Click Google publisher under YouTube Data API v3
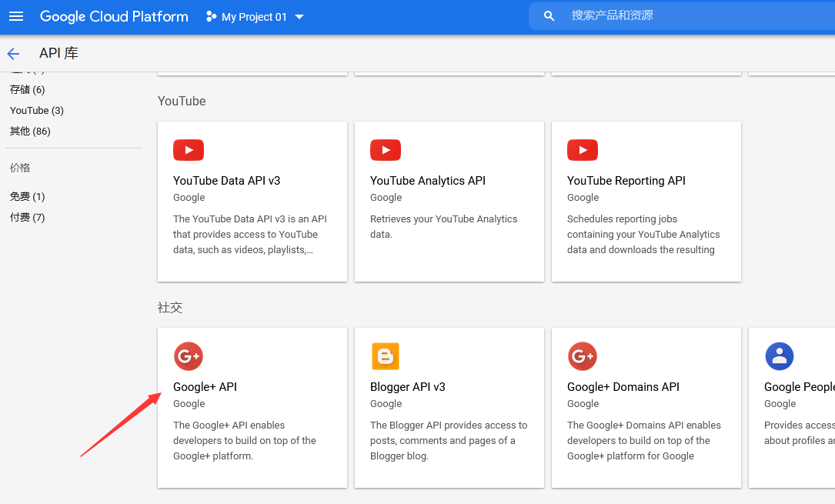Viewport: 835px width, 504px height. click(189, 198)
